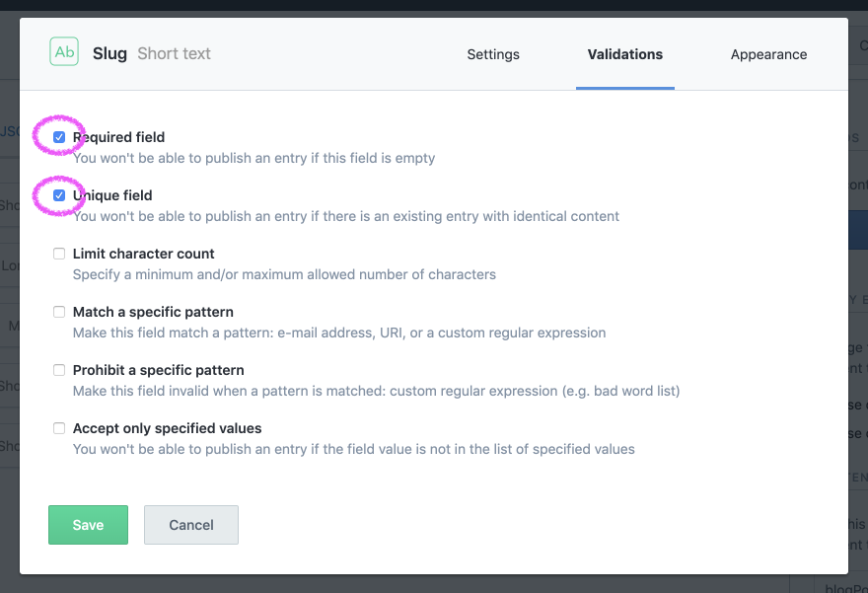868x593 pixels.
Task: Uncheck the Required field checkbox
Action: [58, 136]
